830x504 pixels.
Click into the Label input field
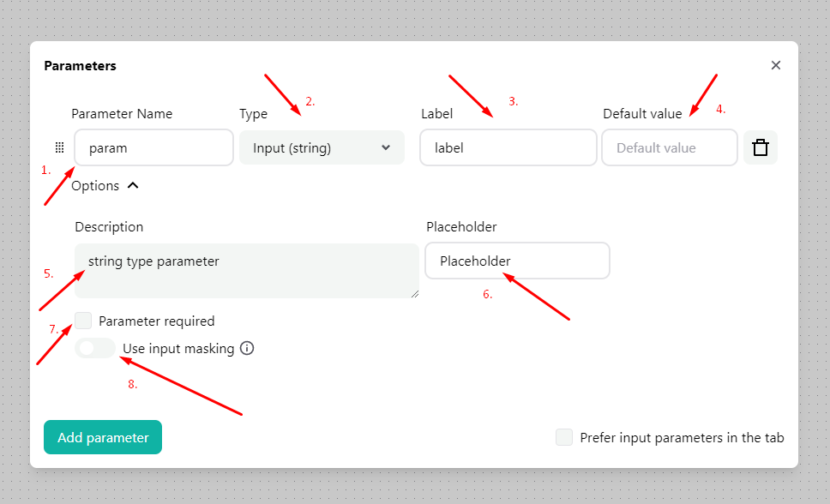508,147
